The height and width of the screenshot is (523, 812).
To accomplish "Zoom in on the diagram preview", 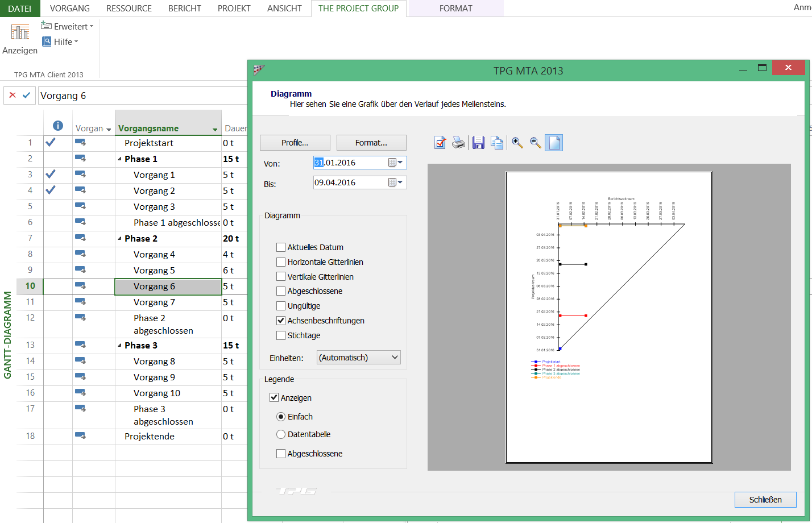I will (517, 143).
